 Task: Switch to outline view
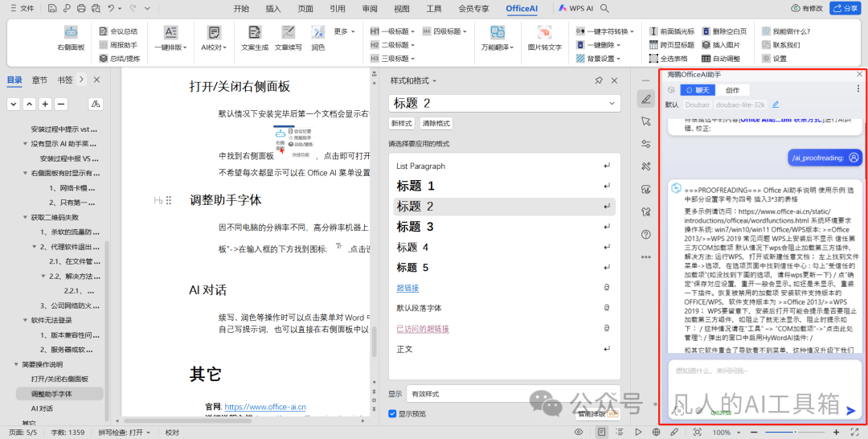click(x=620, y=432)
